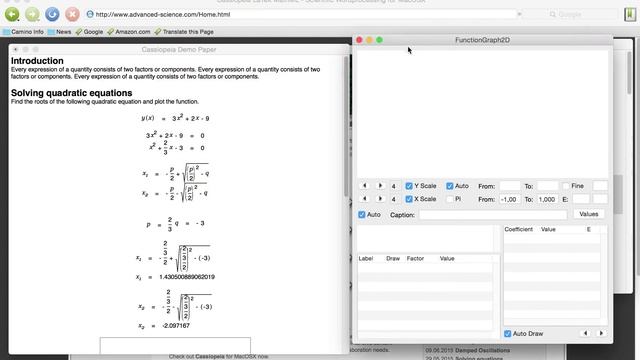Decrease X scale with the left arrow

click(365, 199)
